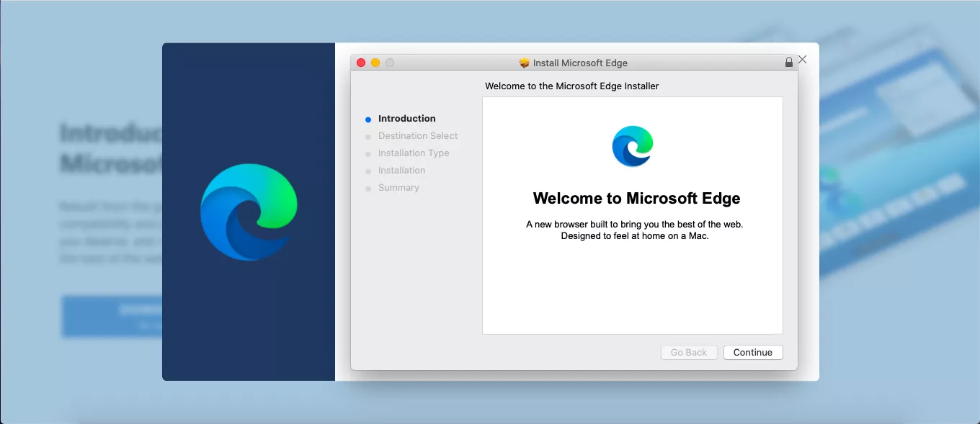Screen dimensions: 980x424
Task: Click the Installation Type label
Action: [414, 153]
